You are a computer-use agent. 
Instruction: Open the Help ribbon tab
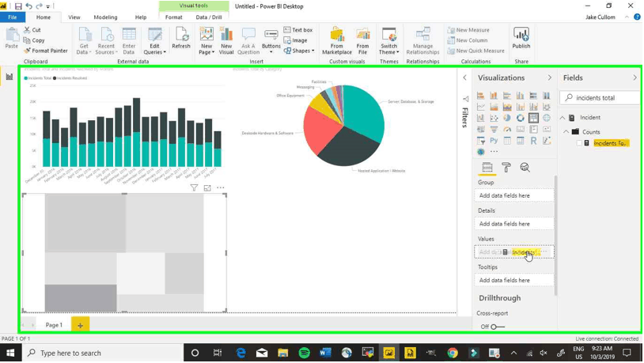click(141, 17)
